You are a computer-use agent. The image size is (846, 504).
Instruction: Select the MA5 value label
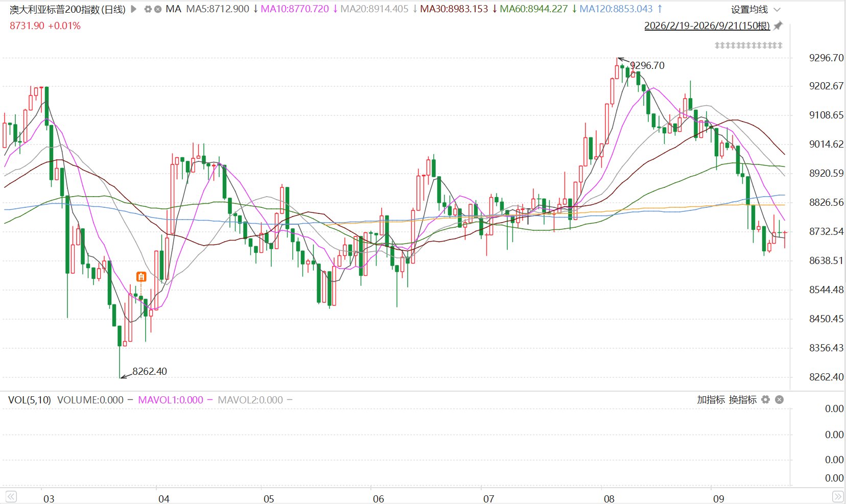click(218, 9)
